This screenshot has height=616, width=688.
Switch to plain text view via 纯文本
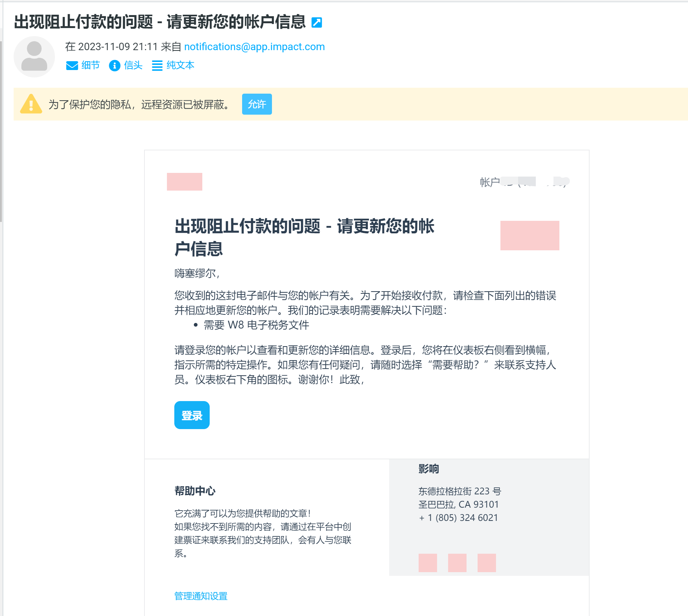[x=180, y=65]
